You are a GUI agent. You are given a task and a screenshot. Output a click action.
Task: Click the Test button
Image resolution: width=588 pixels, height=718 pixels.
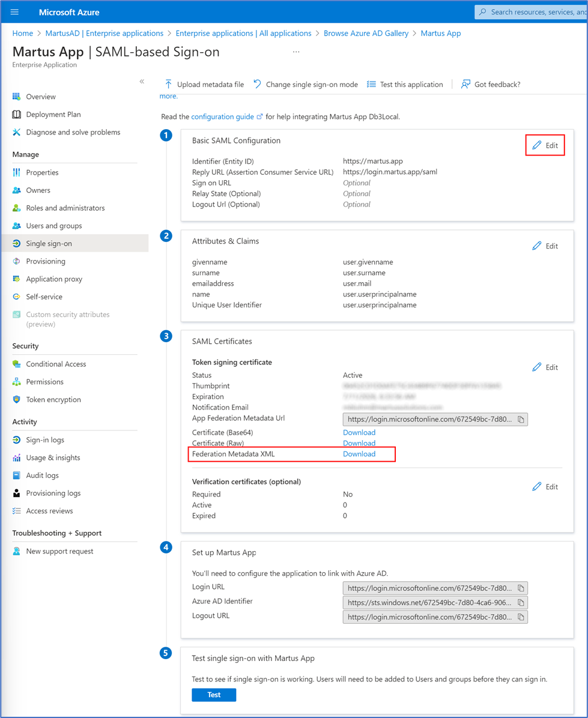coord(214,695)
